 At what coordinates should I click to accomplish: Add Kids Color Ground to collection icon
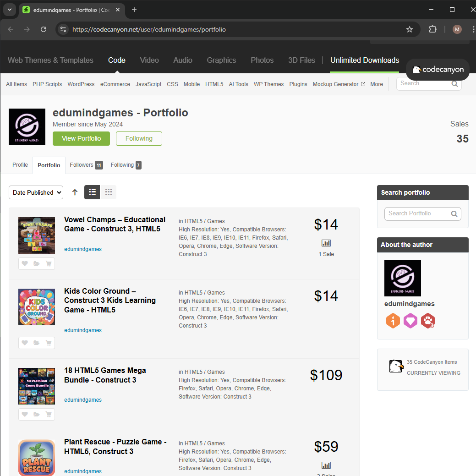[x=37, y=343]
